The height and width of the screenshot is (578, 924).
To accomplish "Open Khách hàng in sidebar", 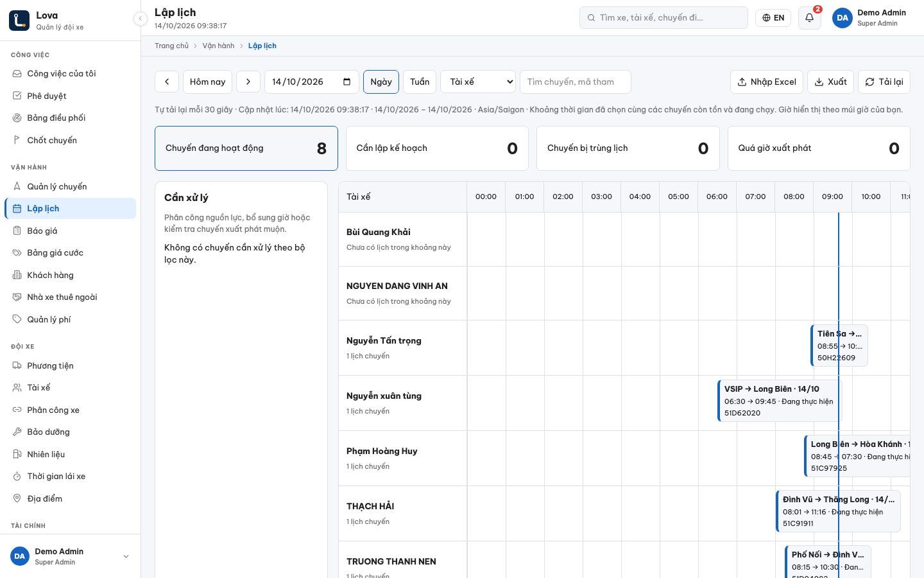I will (x=71, y=275).
